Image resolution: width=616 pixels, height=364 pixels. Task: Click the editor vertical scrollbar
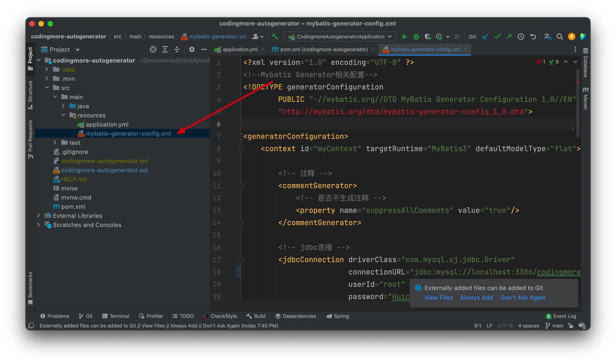click(x=578, y=103)
